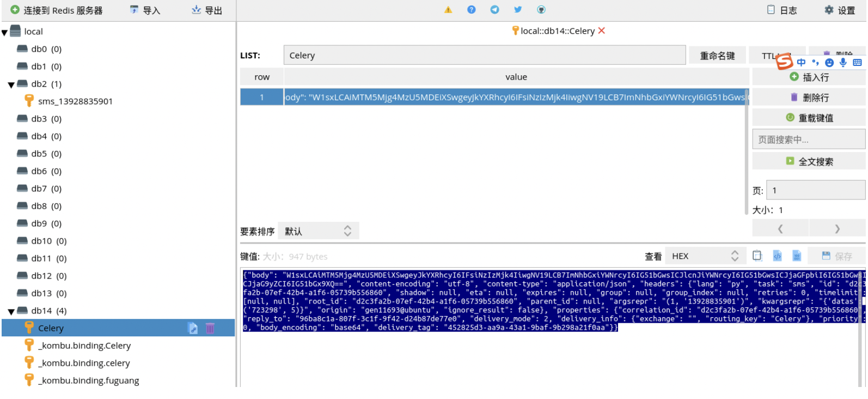Click the Rename key (重命名键) button
Image resolution: width=868 pixels, height=399 pixels.
coord(717,56)
